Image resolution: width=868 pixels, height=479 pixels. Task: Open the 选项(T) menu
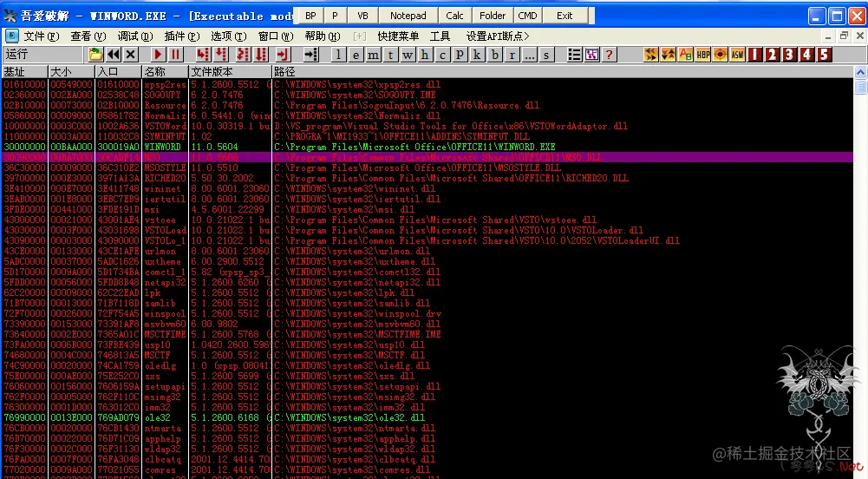coord(229,36)
